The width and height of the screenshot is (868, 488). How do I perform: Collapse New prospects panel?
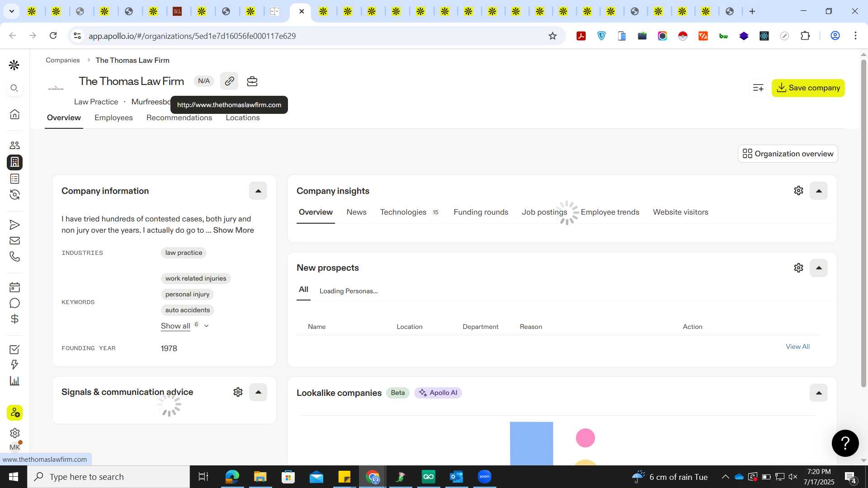(819, 268)
